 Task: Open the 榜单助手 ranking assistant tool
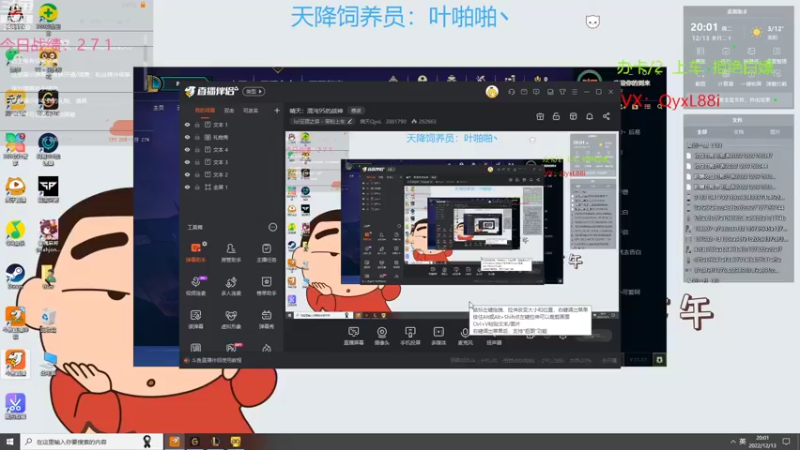pyautogui.click(x=266, y=286)
